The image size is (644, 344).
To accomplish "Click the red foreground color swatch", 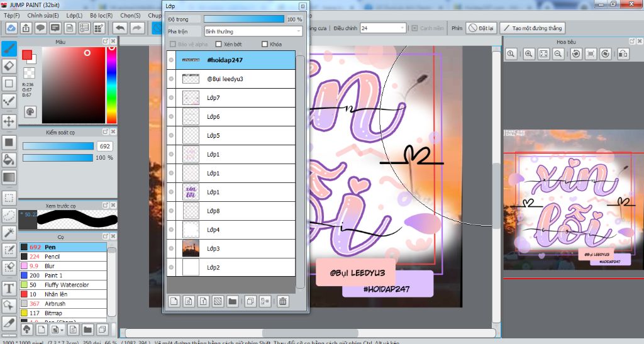I will point(27,55).
